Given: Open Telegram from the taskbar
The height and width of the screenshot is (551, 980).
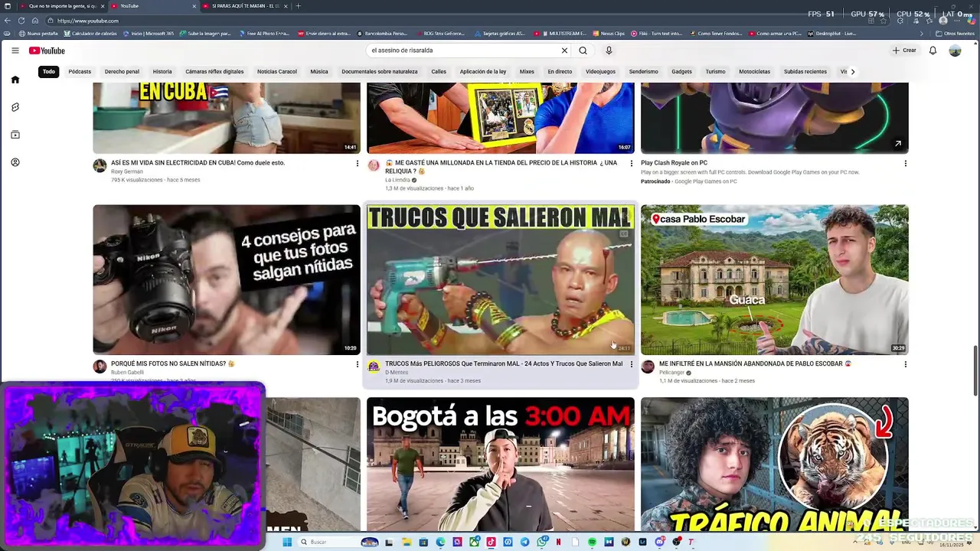Looking at the screenshot, I should (x=524, y=542).
